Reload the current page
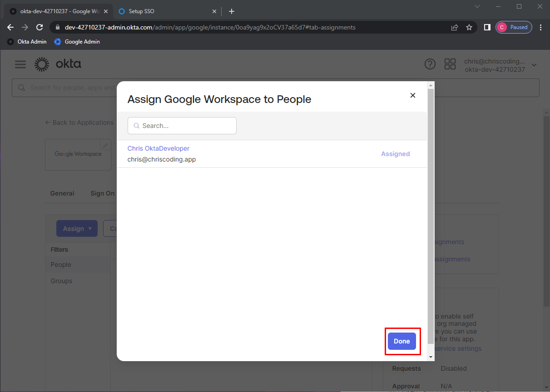The image size is (550, 392). tap(40, 27)
